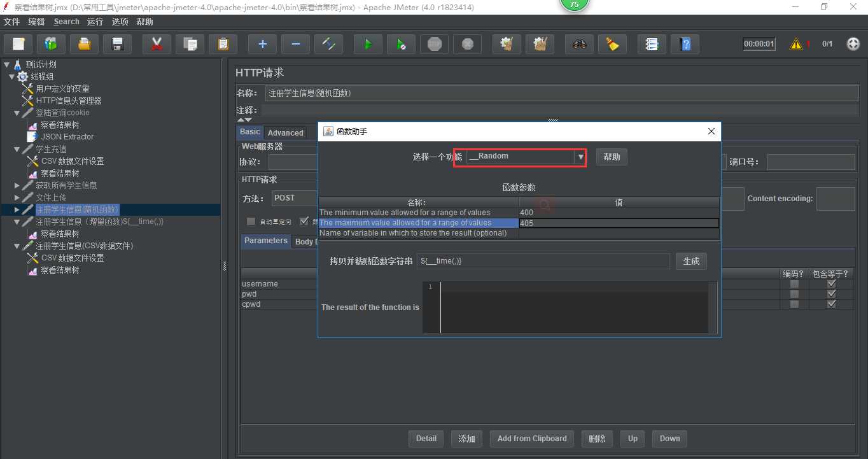Click the Detail button
This screenshot has width=868, height=459.
coord(426,439)
